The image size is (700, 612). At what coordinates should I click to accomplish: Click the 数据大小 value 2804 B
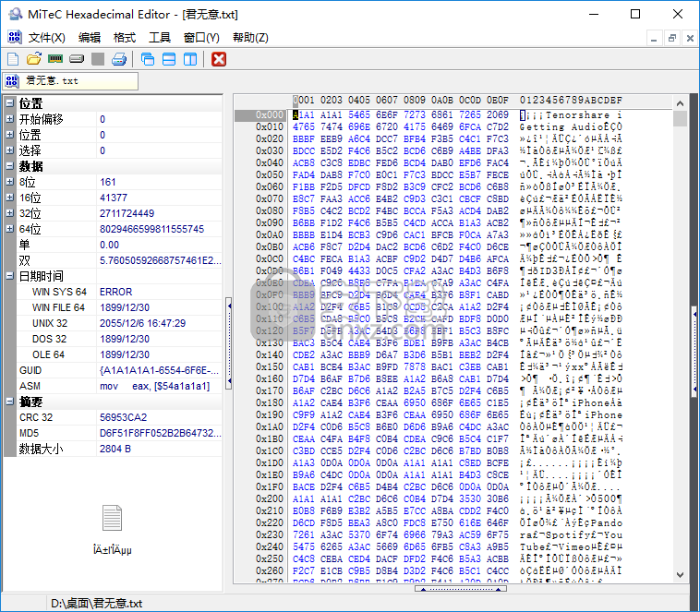click(115, 449)
